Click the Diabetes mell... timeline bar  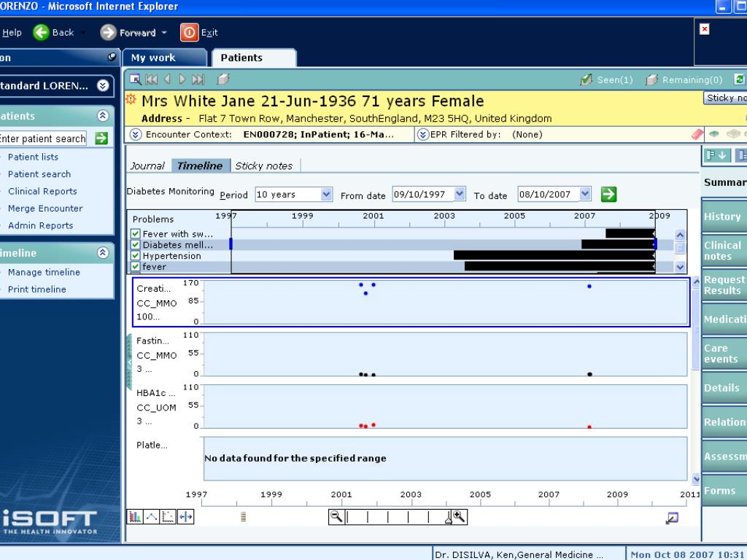tap(619, 244)
